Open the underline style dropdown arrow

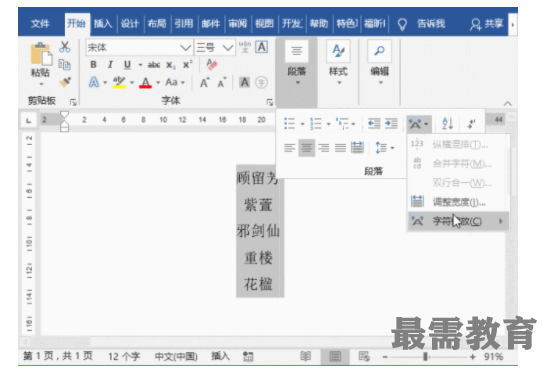(140, 65)
